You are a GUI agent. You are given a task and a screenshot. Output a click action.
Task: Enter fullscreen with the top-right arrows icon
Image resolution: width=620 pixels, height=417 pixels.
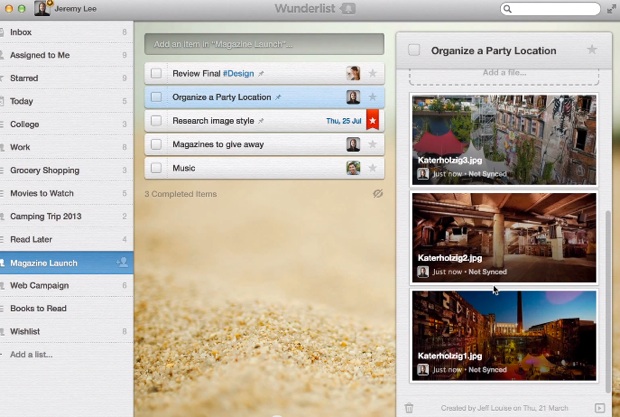click(x=611, y=9)
